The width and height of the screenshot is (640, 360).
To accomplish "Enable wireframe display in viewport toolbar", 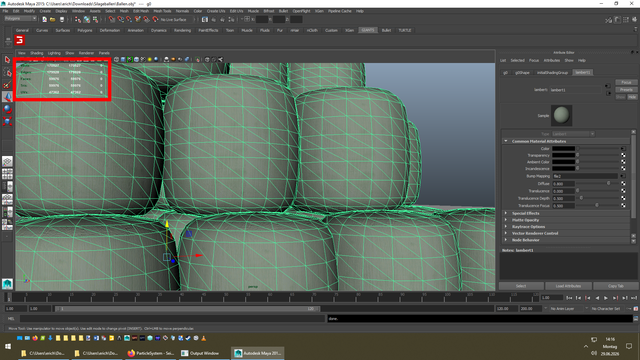I will pyautogui.click(x=116, y=60).
